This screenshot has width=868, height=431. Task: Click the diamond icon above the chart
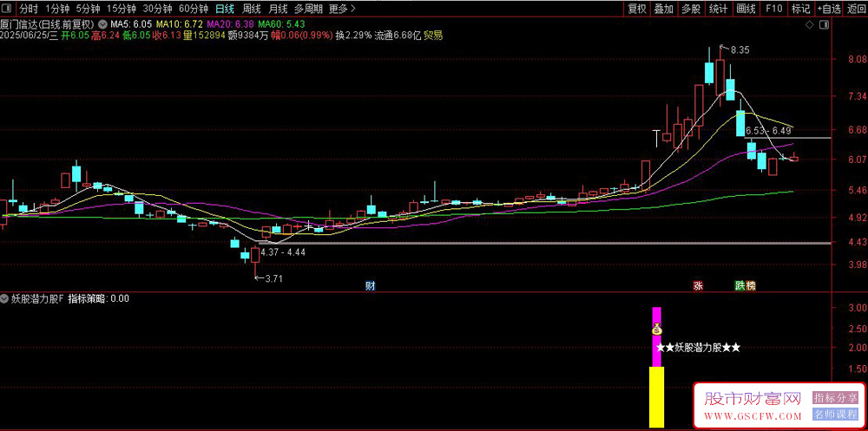(809, 25)
